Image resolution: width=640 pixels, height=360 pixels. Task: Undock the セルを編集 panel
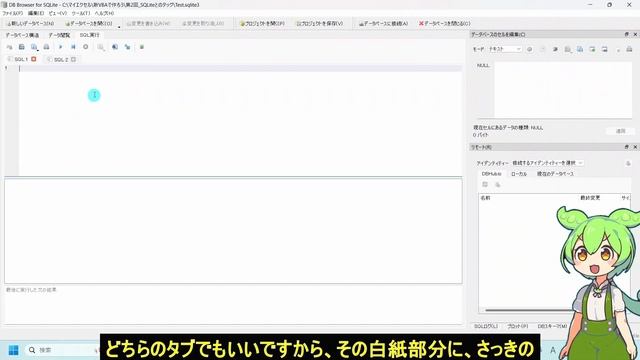click(627, 35)
